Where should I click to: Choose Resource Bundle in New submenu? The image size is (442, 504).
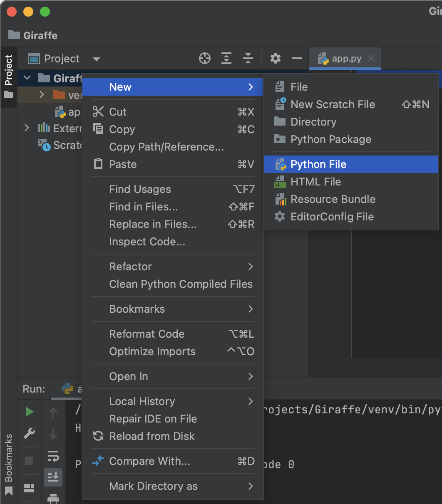pyautogui.click(x=351, y=199)
